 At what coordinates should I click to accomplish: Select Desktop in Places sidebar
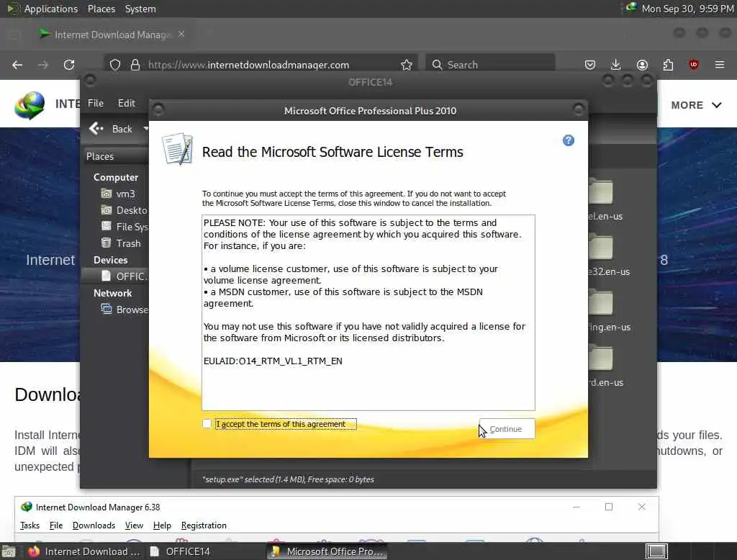point(124,210)
